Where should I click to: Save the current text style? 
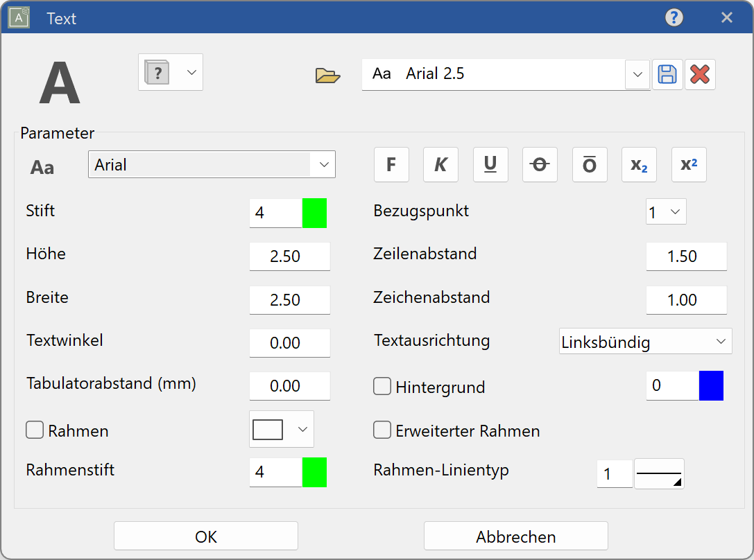(x=667, y=74)
